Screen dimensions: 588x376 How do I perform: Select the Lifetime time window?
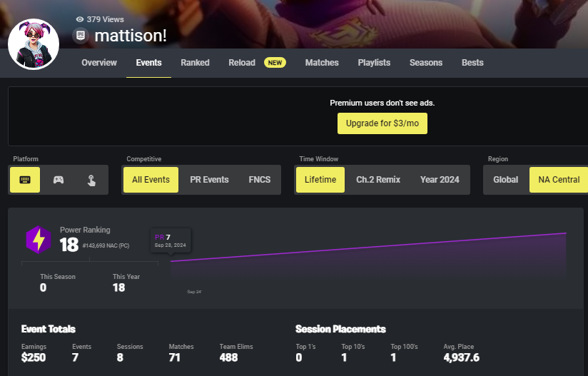click(x=320, y=180)
